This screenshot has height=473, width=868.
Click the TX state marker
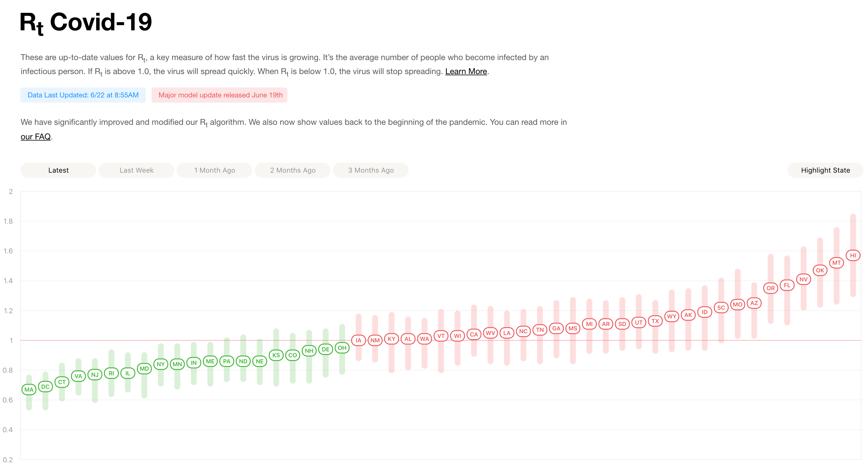coord(655,321)
